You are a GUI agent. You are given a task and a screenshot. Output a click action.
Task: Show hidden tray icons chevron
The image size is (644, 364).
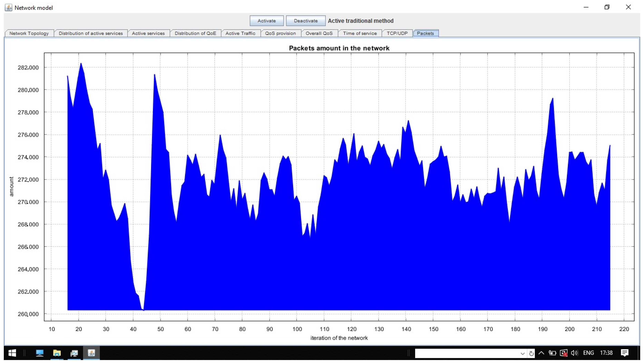541,353
